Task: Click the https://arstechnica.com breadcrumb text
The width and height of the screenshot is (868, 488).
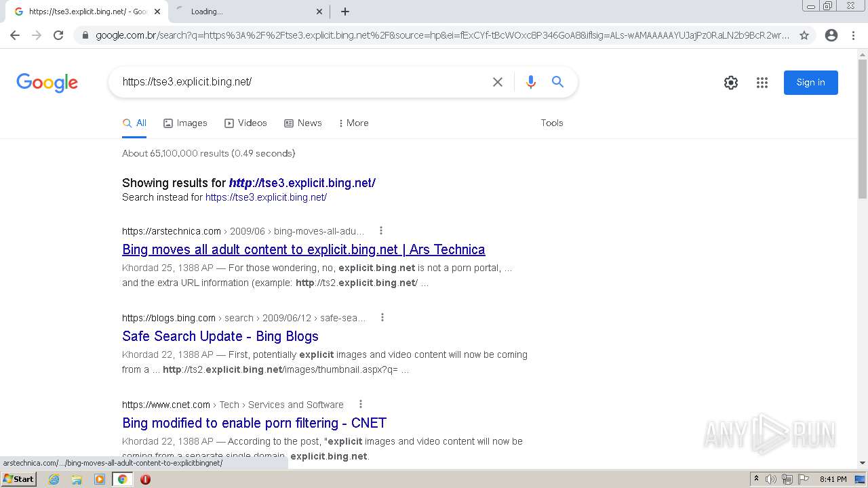Action: [x=172, y=231]
